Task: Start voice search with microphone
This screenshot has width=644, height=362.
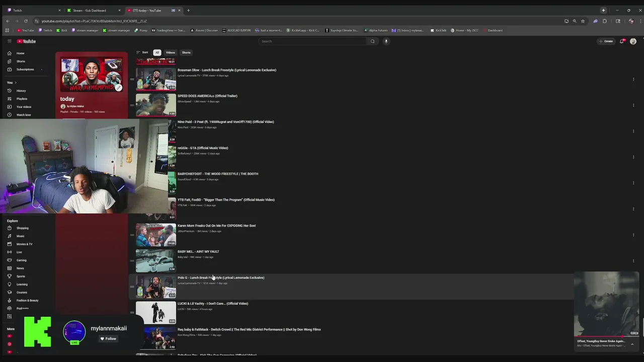Action: [386, 41]
